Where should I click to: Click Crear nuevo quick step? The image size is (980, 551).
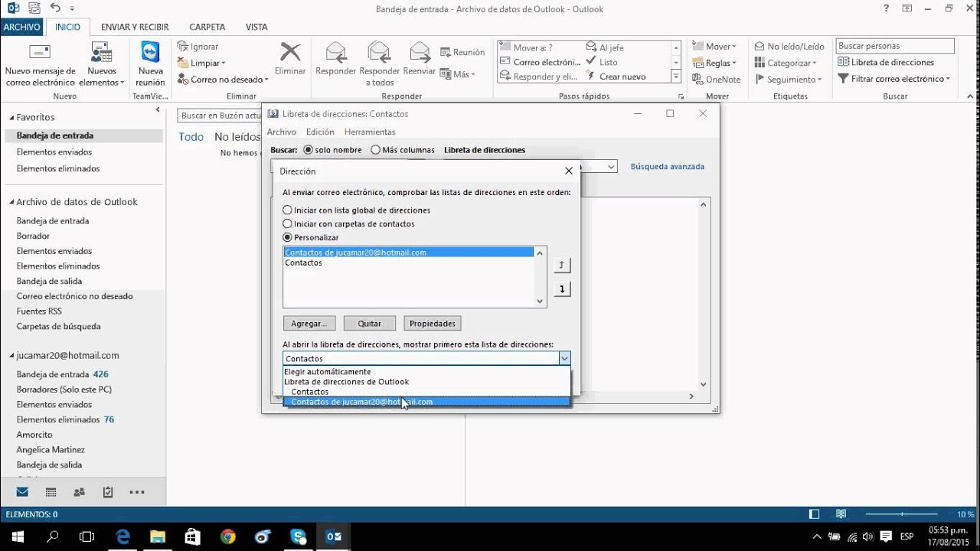coord(616,77)
